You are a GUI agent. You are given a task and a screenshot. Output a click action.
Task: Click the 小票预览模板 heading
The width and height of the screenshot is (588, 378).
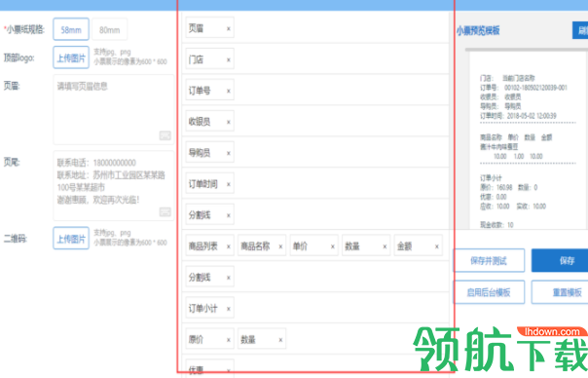tap(478, 30)
